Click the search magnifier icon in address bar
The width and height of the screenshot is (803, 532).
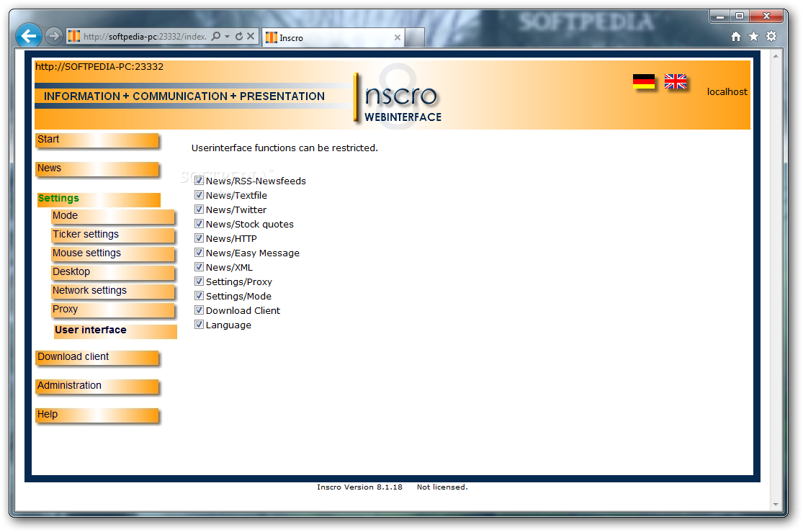coord(216,36)
